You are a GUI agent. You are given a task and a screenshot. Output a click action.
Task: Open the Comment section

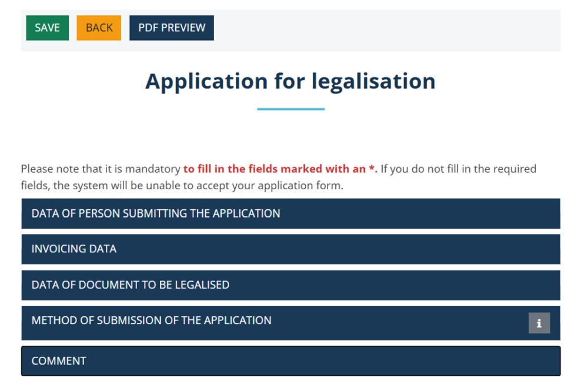(290, 360)
